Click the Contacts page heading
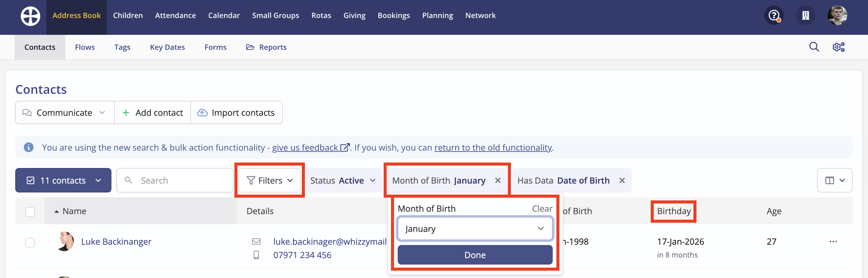 coord(41,90)
